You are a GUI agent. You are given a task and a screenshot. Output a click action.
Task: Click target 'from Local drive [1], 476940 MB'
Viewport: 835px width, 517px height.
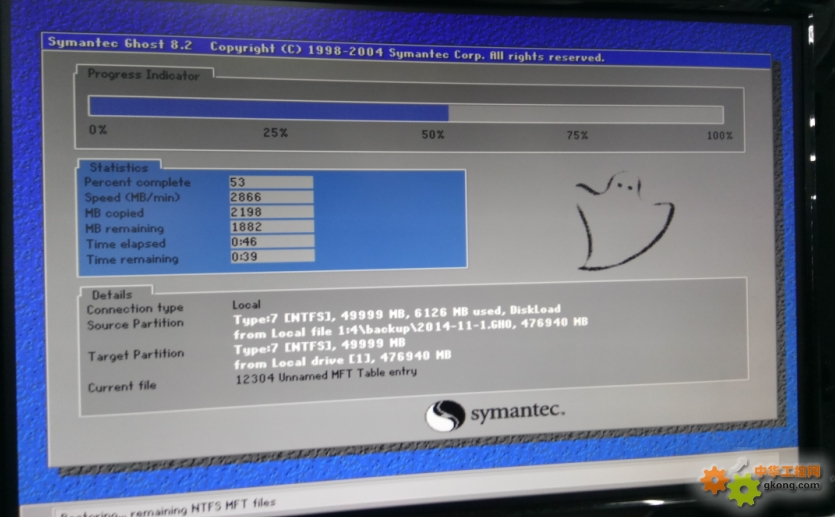coord(342,359)
